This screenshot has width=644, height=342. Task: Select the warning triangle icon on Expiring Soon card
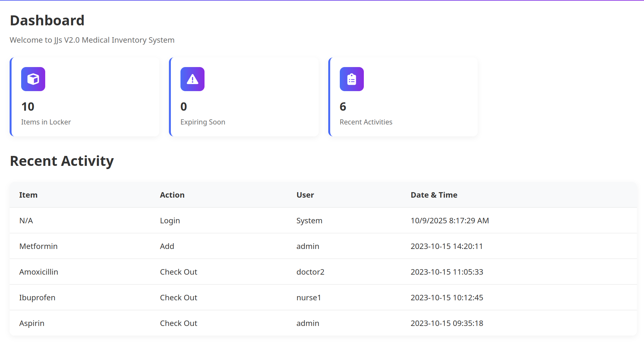pyautogui.click(x=192, y=79)
